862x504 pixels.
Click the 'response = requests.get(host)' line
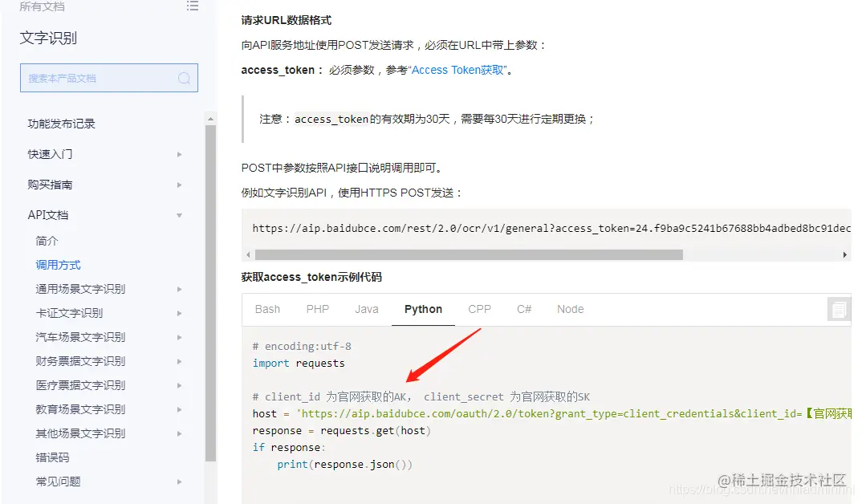341,431
